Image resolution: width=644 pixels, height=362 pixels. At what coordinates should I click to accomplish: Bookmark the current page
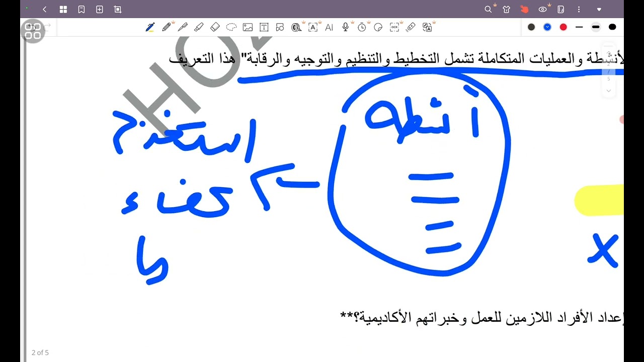(82, 9)
